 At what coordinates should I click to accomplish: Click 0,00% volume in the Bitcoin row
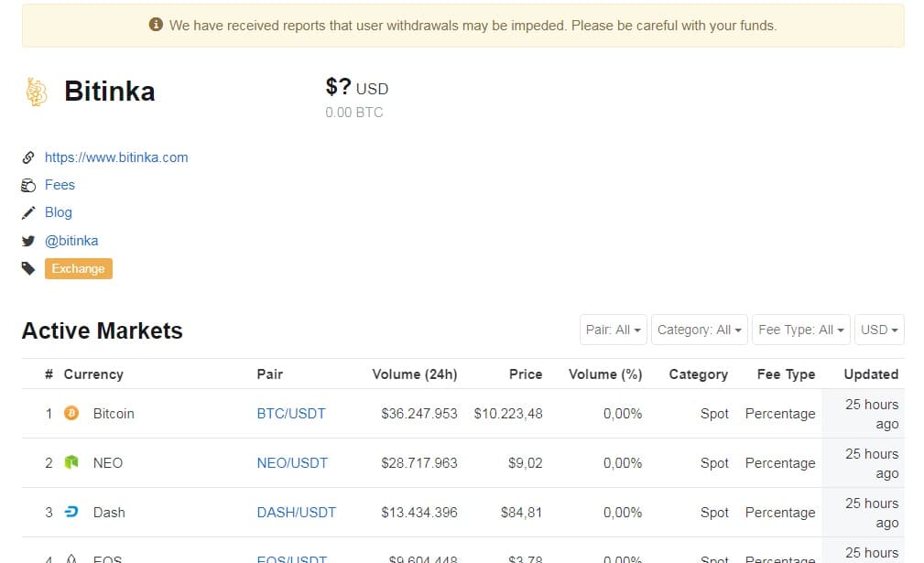(x=623, y=414)
